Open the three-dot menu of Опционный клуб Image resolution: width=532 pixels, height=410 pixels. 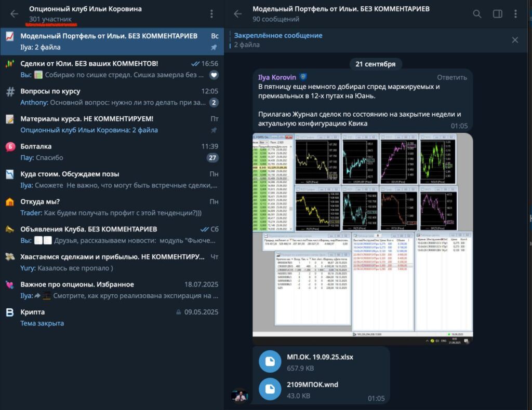(x=211, y=13)
